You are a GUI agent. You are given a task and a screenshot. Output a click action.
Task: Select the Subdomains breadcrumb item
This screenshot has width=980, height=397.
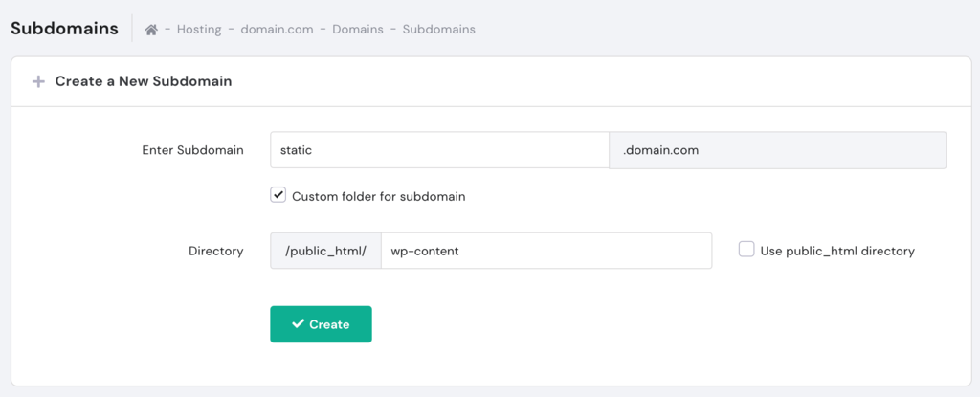(438, 30)
